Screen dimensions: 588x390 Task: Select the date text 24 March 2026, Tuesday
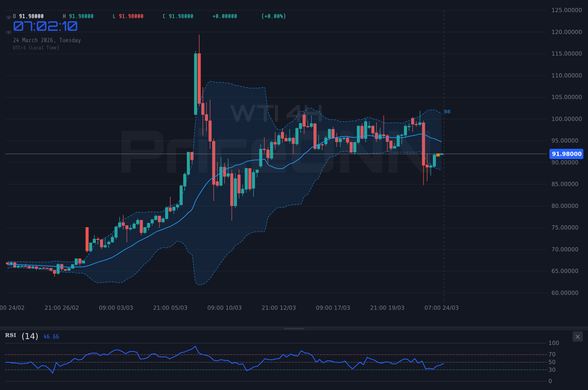(47, 40)
